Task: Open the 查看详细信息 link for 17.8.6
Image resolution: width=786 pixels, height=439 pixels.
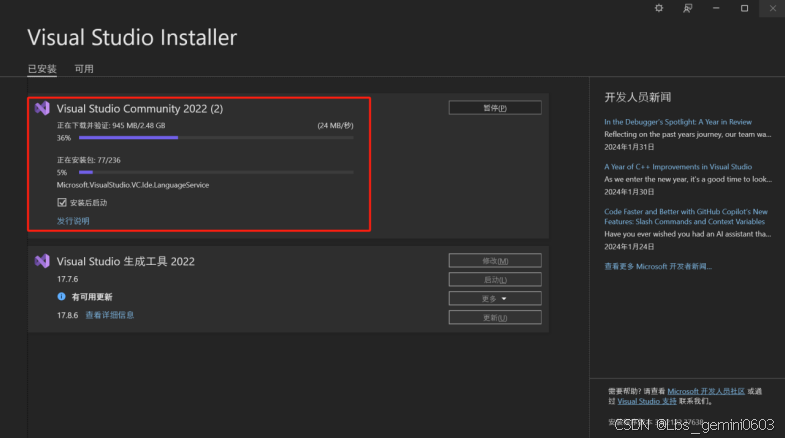Action: (110, 315)
